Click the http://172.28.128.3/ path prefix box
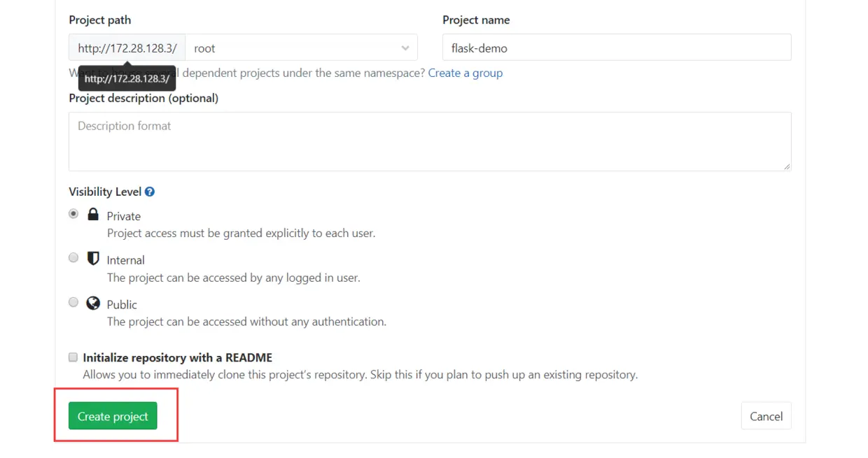Viewport: 868px width, 458px height. tap(127, 48)
